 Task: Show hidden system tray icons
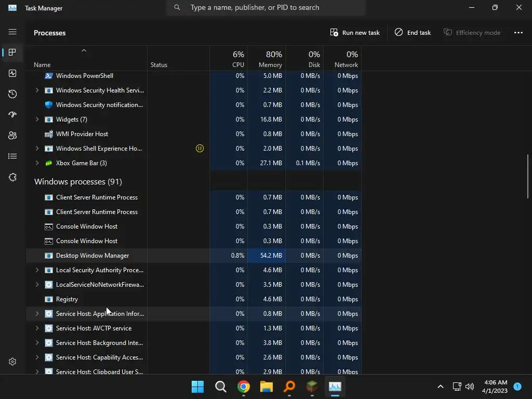pyautogui.click(x=441, y=387)
